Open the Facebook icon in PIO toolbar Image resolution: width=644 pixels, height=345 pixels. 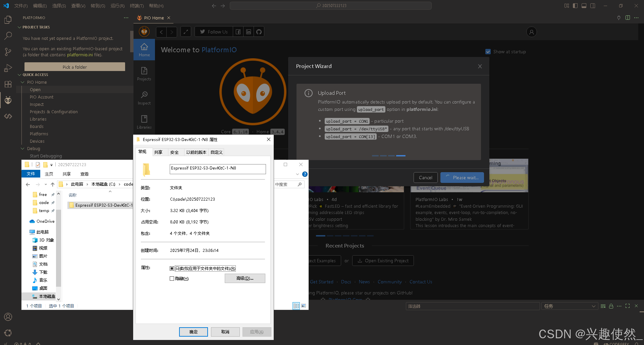click(x=238, y=32)
